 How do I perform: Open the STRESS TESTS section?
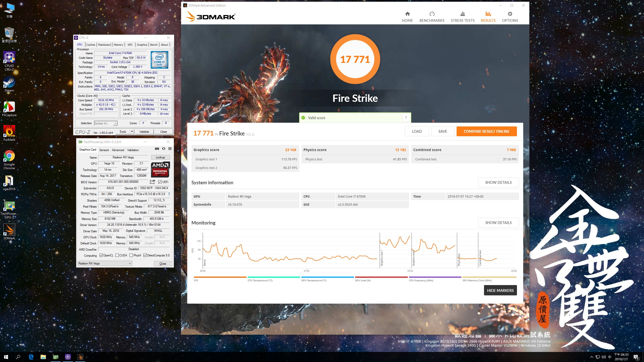point(462,17)
